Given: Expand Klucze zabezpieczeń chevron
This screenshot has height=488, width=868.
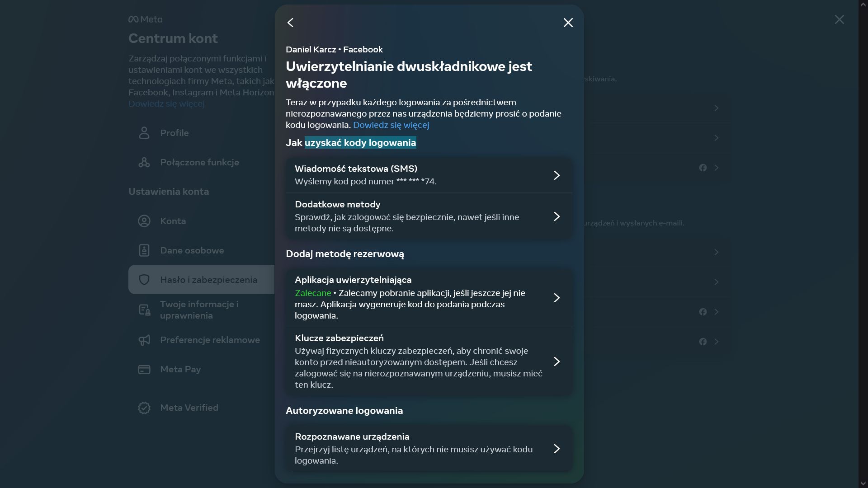Looking at the screenshot, I should pyautogui.click(x=557, y=361).
